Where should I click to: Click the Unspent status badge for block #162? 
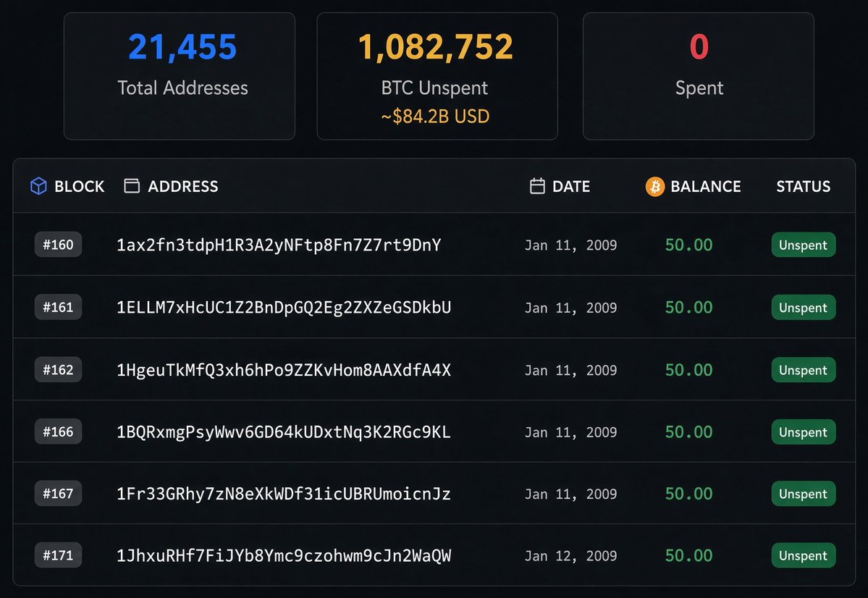pos(804,370)
